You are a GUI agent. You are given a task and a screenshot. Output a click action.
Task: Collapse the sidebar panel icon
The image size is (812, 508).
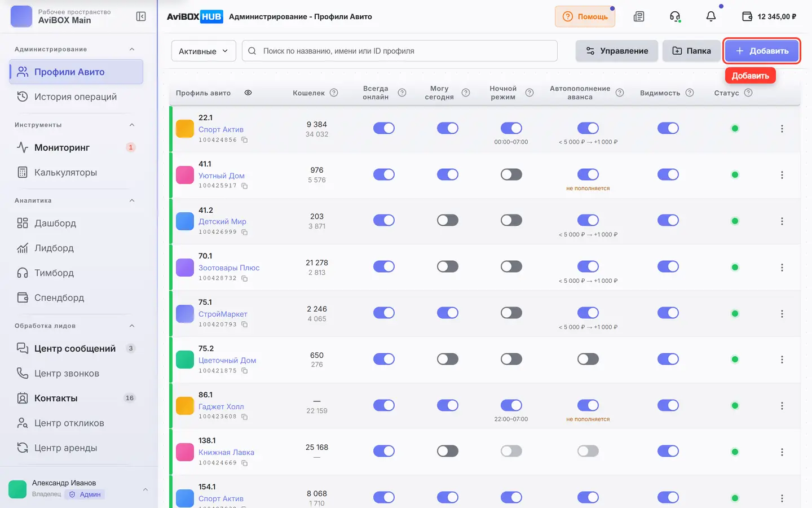(x=141, y=16)
